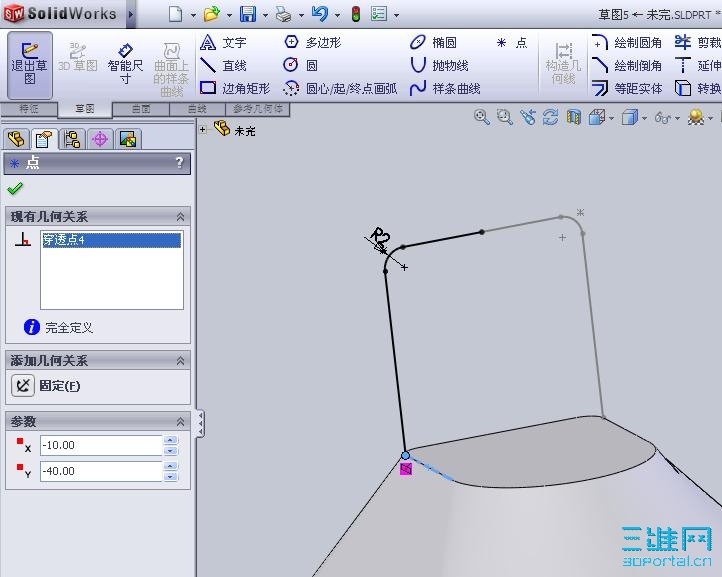This screenshot has width=722, height=577.
Task: Select the Centerpoint Arc (圆心/起/终点画弧) tool
Action: coord(340,88)
